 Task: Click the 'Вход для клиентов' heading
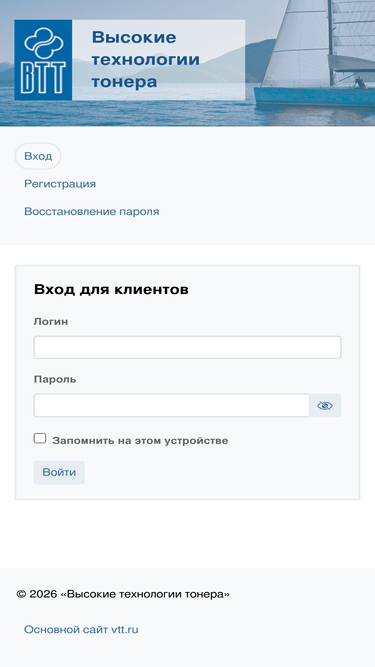(x=111, y=290)
